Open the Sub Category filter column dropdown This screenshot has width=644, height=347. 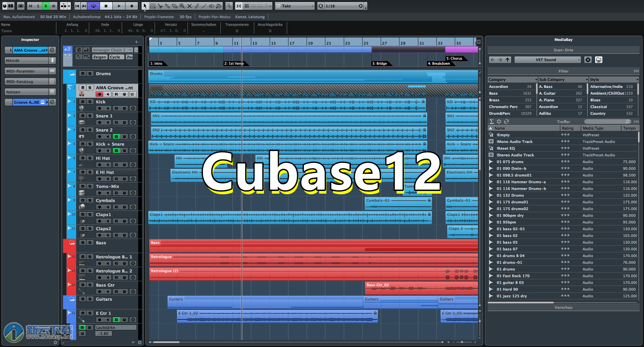click(563, 80)
